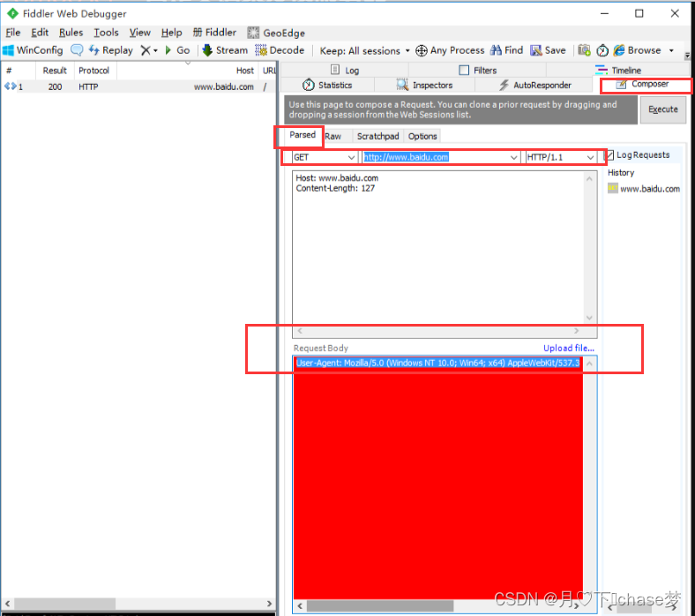Click the Remove sessions X icon
Viewport: 695px width, 616px height.
145,50
